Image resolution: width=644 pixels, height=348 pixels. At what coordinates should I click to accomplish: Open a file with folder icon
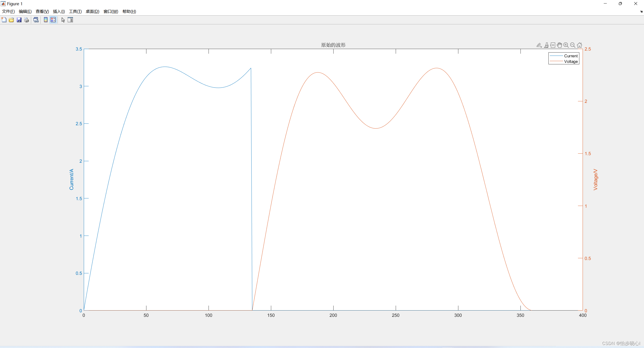click(11, 20)
